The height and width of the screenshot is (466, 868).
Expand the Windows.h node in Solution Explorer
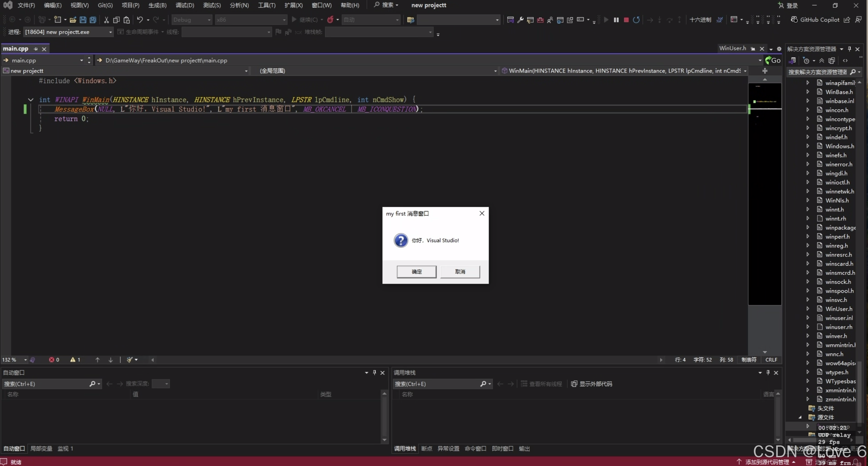(808, 146)
